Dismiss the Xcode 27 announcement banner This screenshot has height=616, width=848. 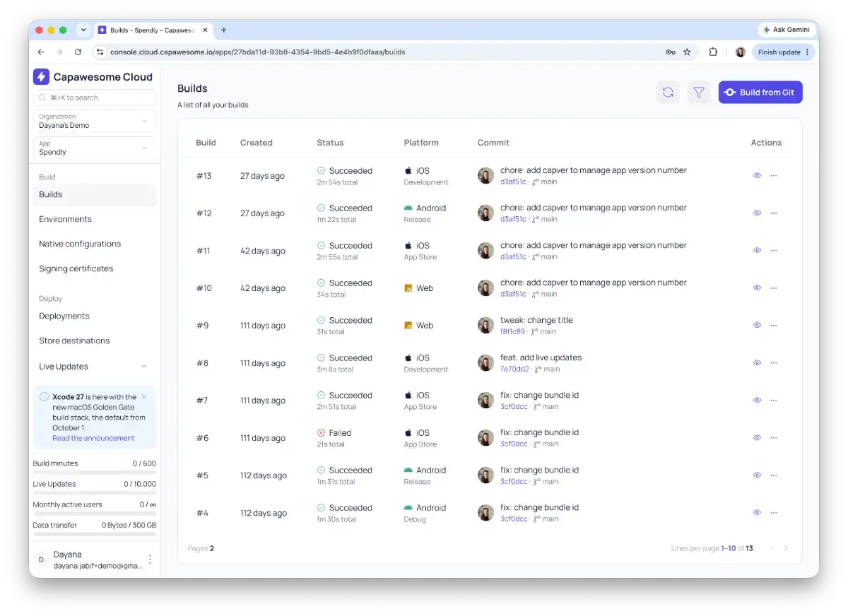click(x=144, y=397)
